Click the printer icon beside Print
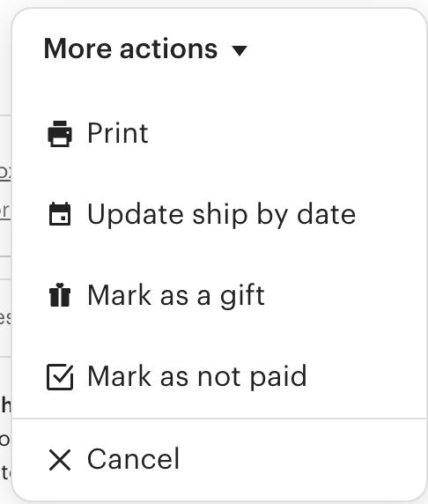 [x=60, y=134]
